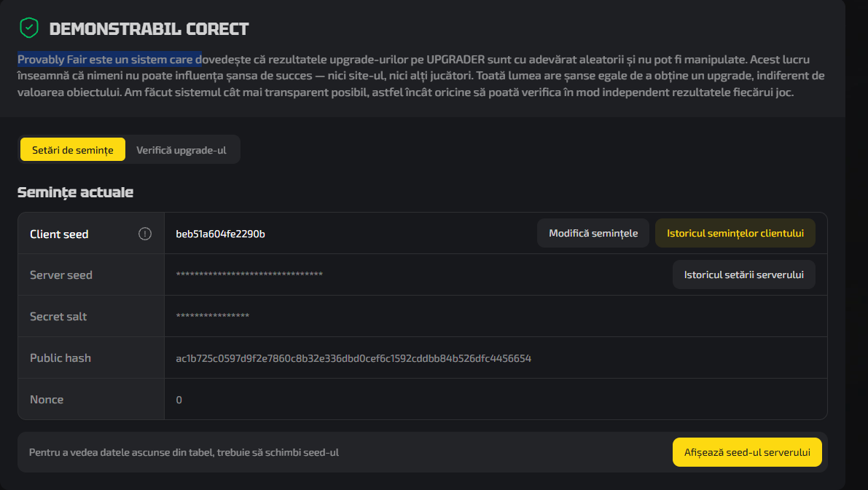Click the Nonce value 0
Viewport: 868px width, 490px height.
tap(179, 400)
